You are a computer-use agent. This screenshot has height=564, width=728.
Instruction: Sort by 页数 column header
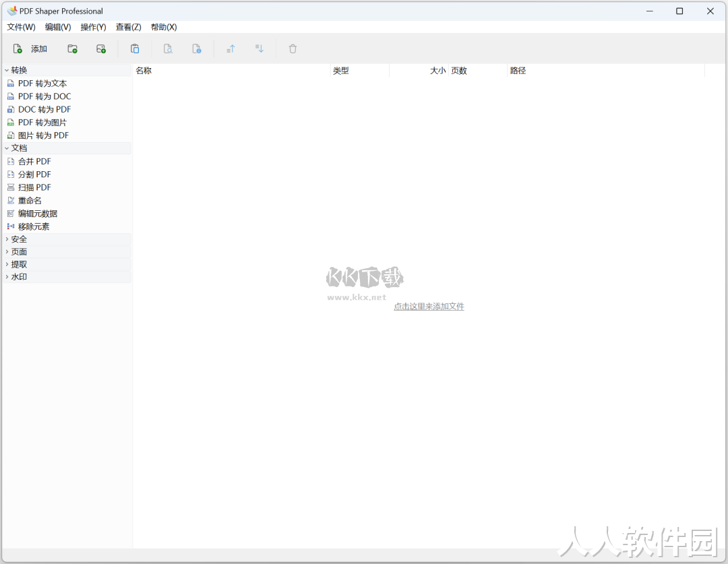(x=478, y=71)
